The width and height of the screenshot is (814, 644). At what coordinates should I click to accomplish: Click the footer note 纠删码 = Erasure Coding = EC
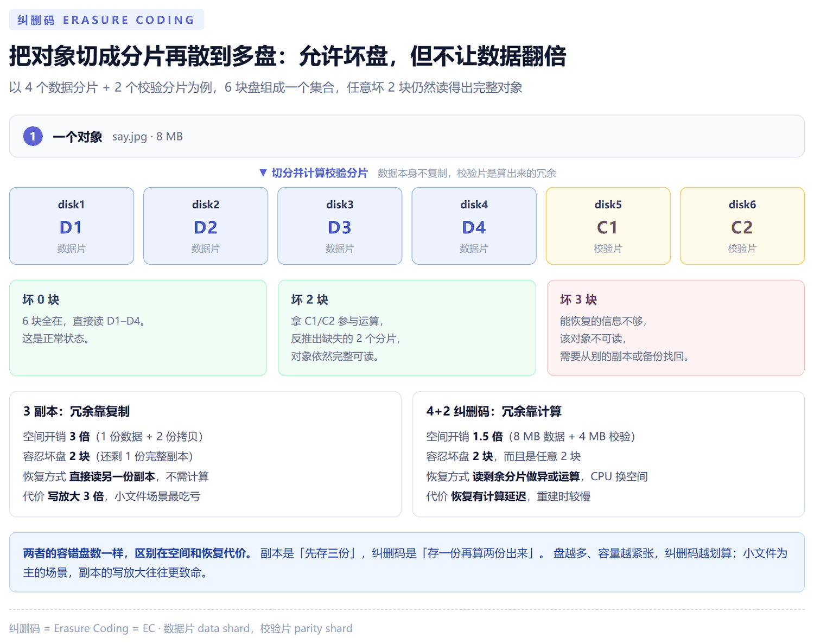point(181,628)
